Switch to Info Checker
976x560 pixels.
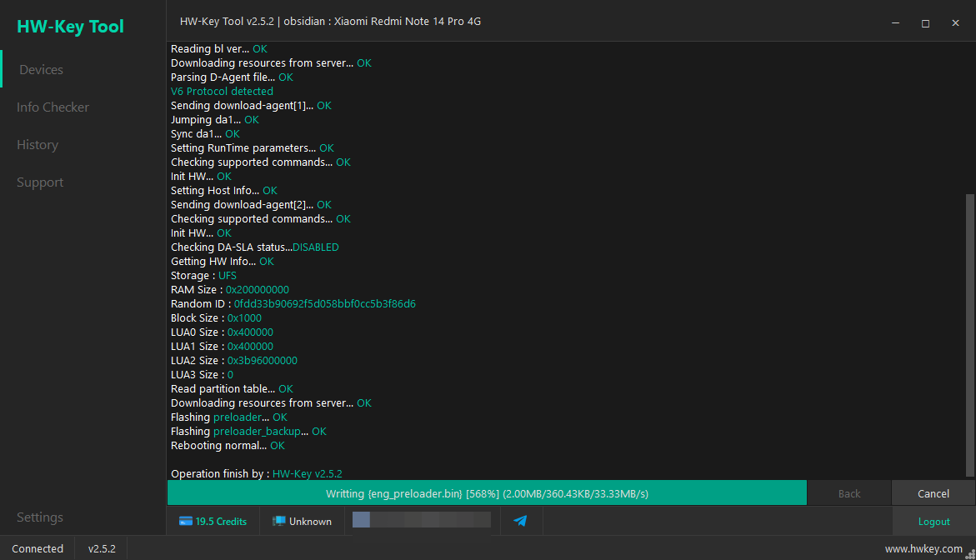pos(53,107)
